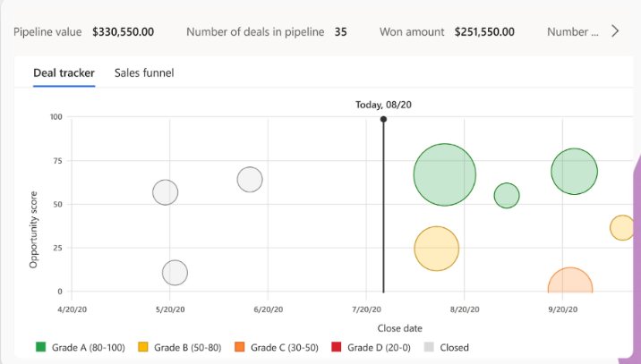Toggle the Grade B yellow legend swatch
The width and height of the screenshot is (641, 364).
pyautogui.click(x=143, y=347)
